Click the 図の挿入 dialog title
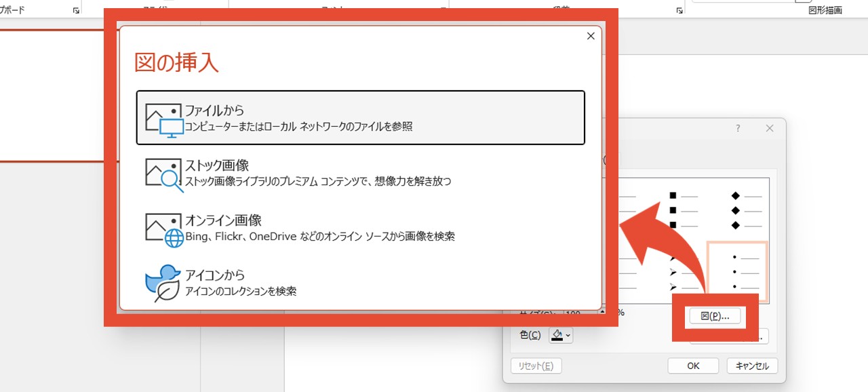The width and height of the screenshot is (868, 392). click(x=176, y=62)
